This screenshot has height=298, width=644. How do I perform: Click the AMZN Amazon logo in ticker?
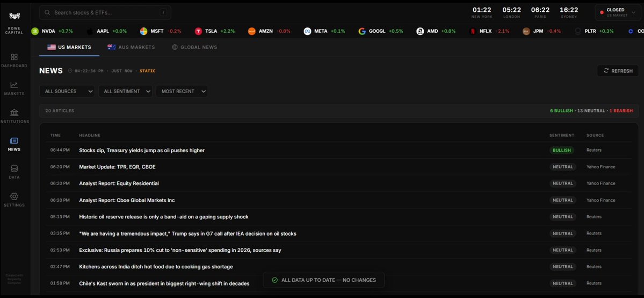coord(252,31)
